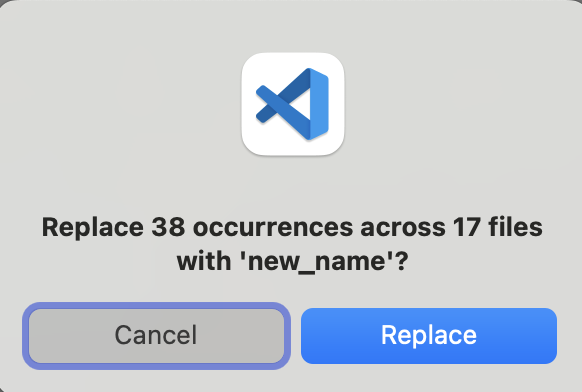Abort the multi-file replace with Cancel
The height and width of the screenshot is (392, 582).
click(x=156, y=336)
